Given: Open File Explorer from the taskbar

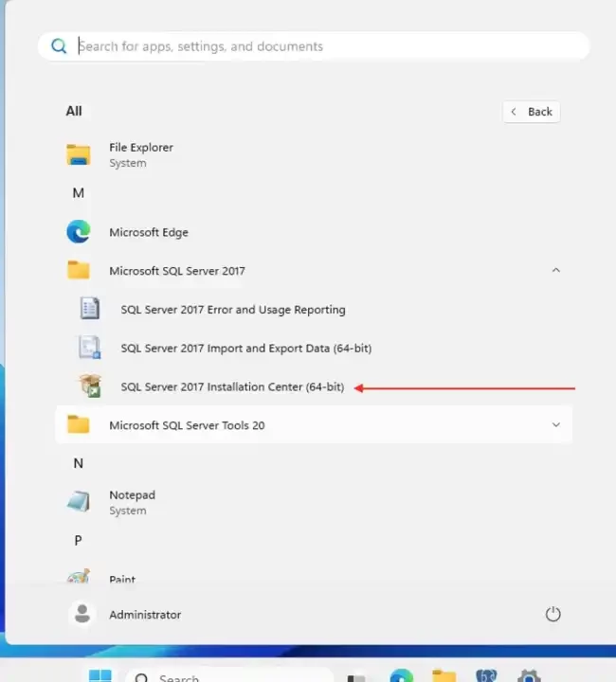Looking at the screenshot, I should [x=444, y=675].
